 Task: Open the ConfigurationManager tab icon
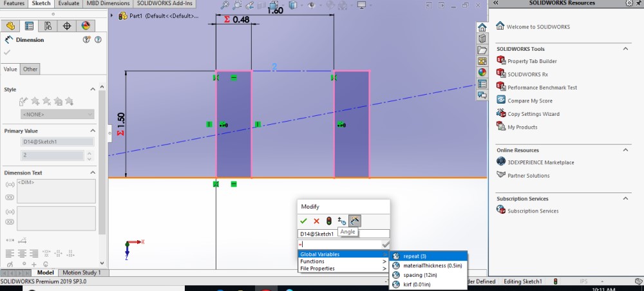48,26
